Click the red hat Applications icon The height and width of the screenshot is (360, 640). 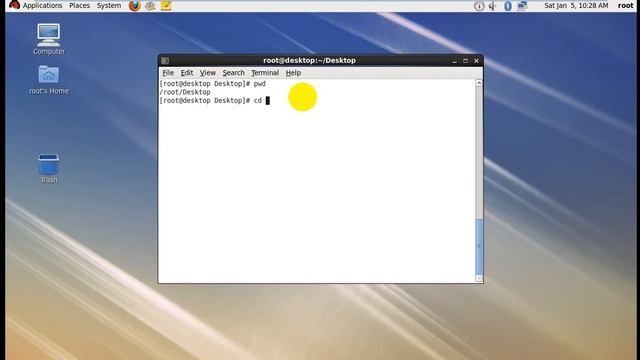point(14,5)
